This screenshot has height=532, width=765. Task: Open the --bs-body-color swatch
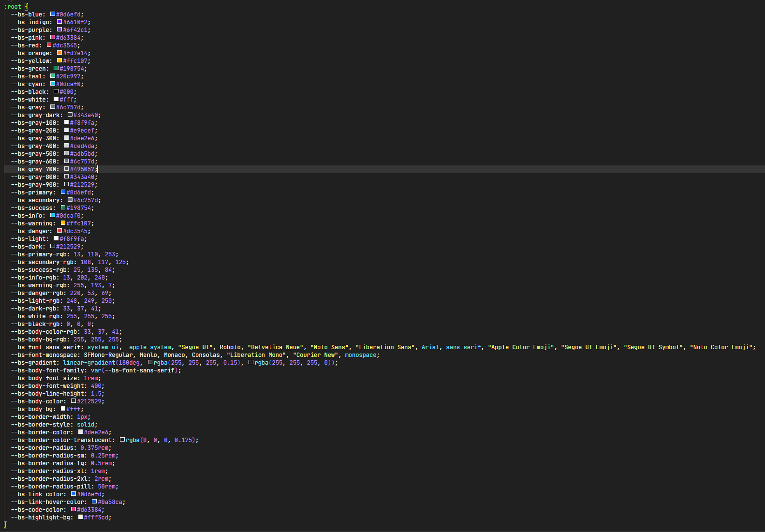coord(74,401)
